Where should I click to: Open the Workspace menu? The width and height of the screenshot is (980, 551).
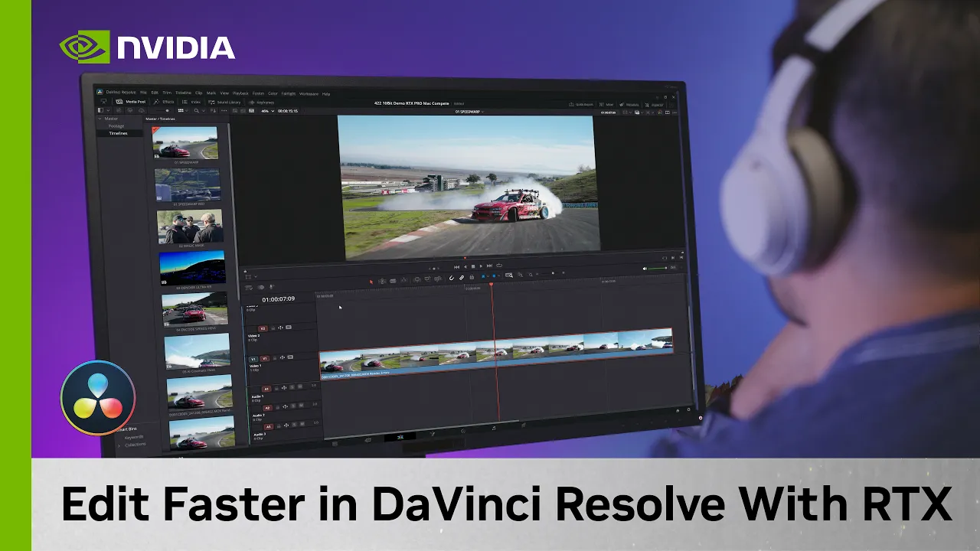click(309, 93)
